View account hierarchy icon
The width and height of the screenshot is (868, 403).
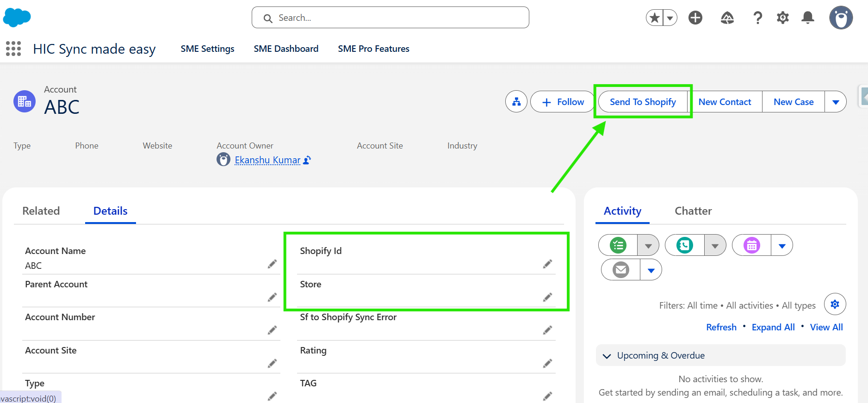[x=516, y=102]
